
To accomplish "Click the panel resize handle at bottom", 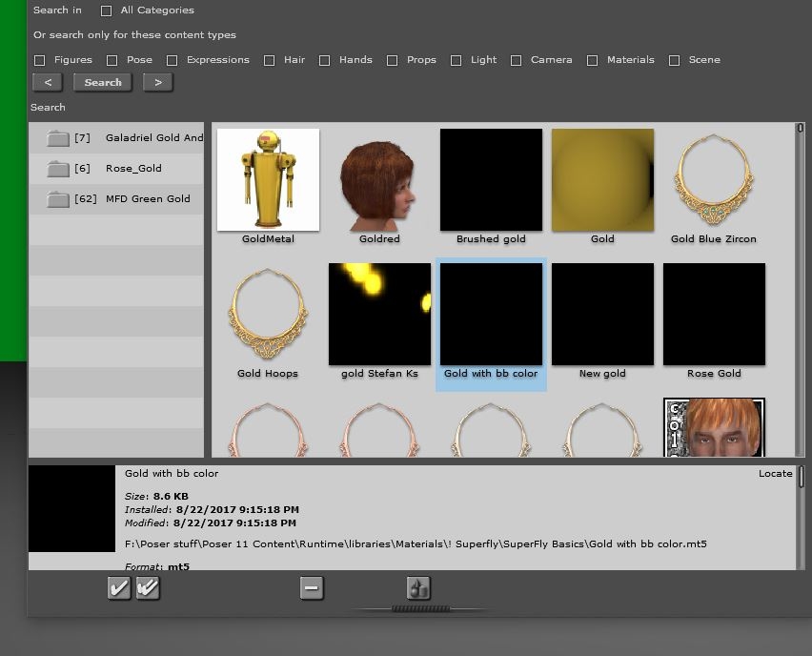I will pos(419,608).
